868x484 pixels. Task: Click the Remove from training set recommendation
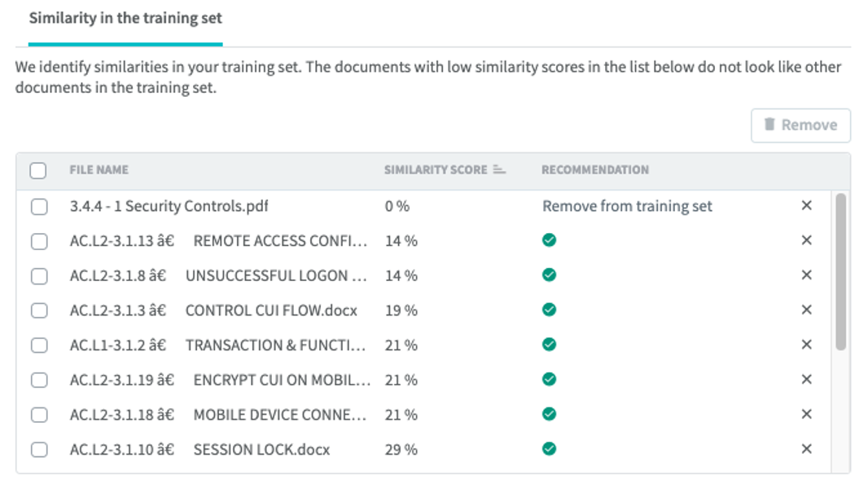[627, 206]
